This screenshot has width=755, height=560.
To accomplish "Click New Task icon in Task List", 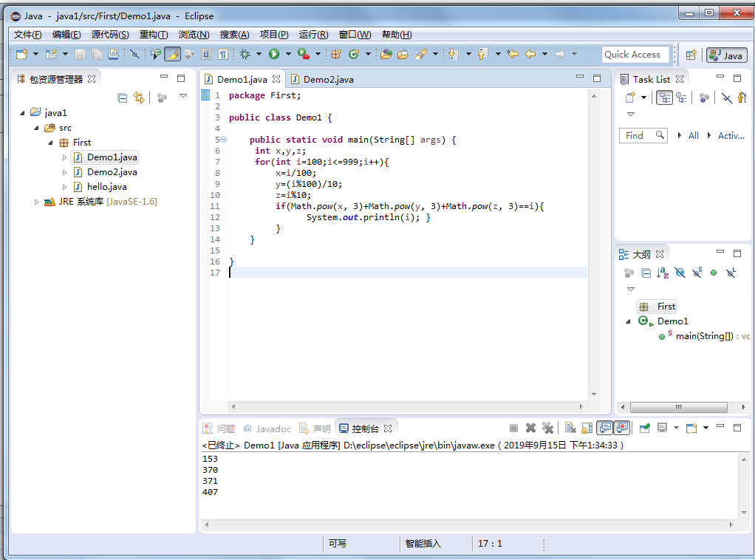I will point(630,98).
